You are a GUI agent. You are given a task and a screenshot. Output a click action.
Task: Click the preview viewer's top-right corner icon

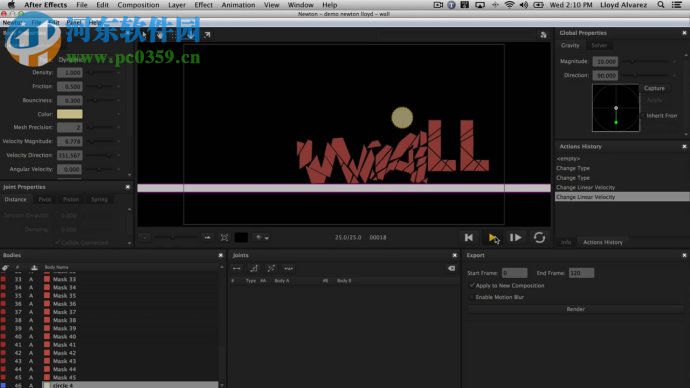[x=543, y=35]
